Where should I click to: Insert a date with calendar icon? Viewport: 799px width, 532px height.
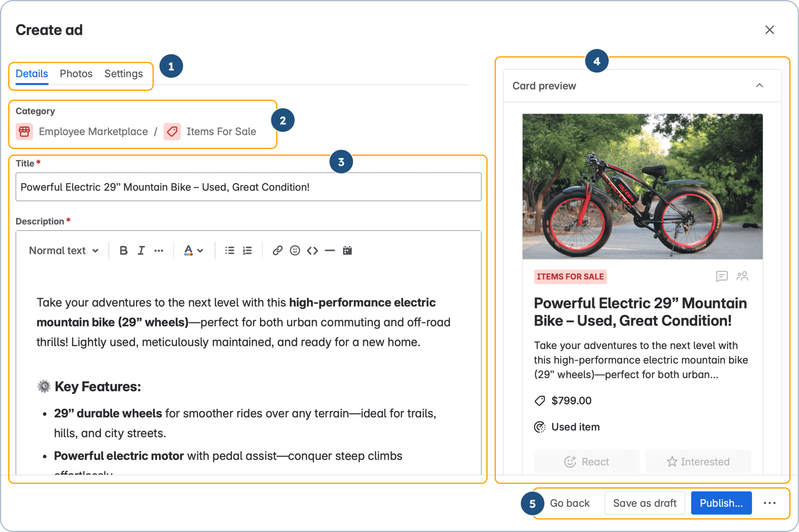point(348,250)
